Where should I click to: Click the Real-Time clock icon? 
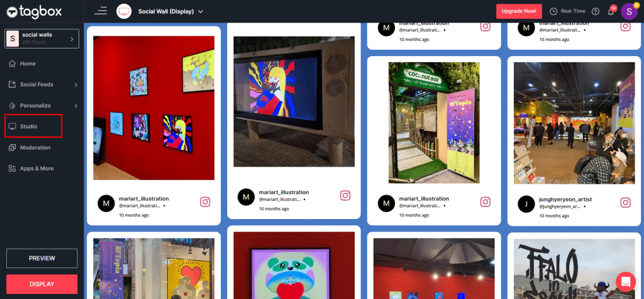click(553, 11)
